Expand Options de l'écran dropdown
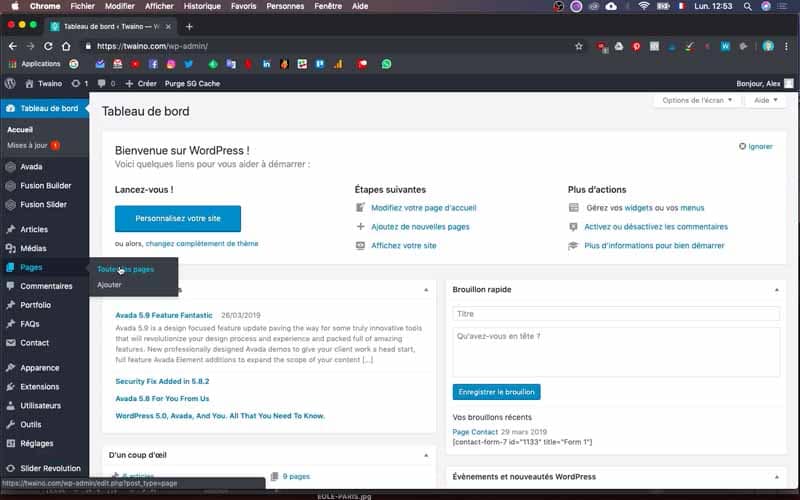This screenshot has width=800, height=500. (x=697, y=100)
